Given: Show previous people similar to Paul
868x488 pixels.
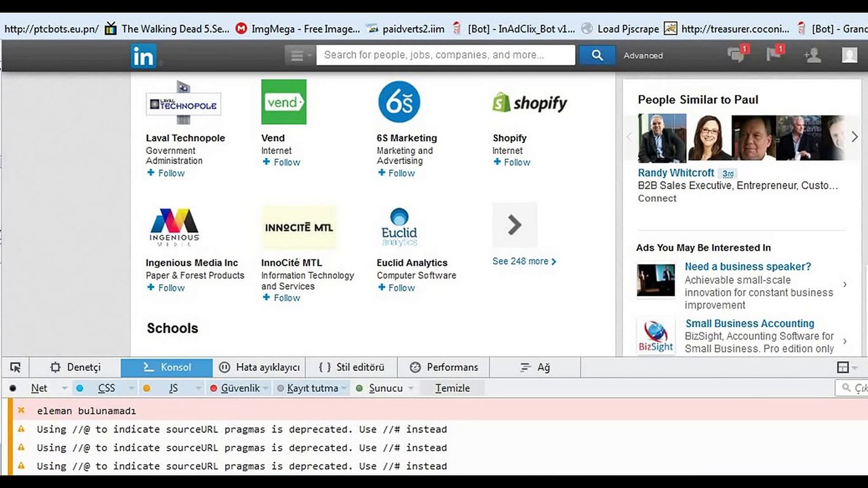Looking at the screenshot, I should point(629,137).
